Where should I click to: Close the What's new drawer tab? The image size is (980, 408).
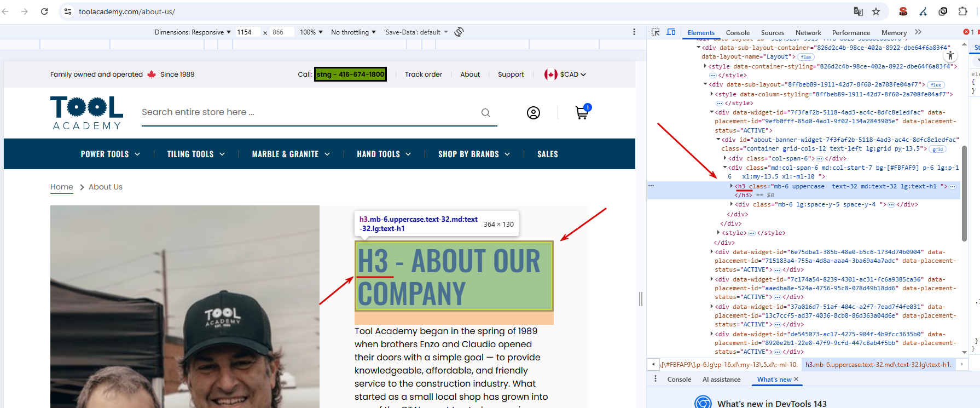[x=796, y=379]
